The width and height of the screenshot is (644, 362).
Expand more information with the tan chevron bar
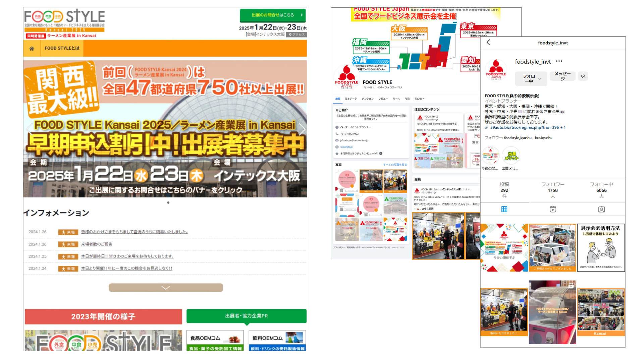(166, 288)
